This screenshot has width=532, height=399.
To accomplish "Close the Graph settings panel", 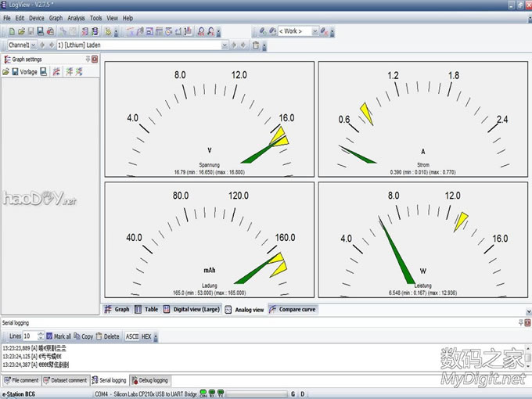I will click(95, 59).
